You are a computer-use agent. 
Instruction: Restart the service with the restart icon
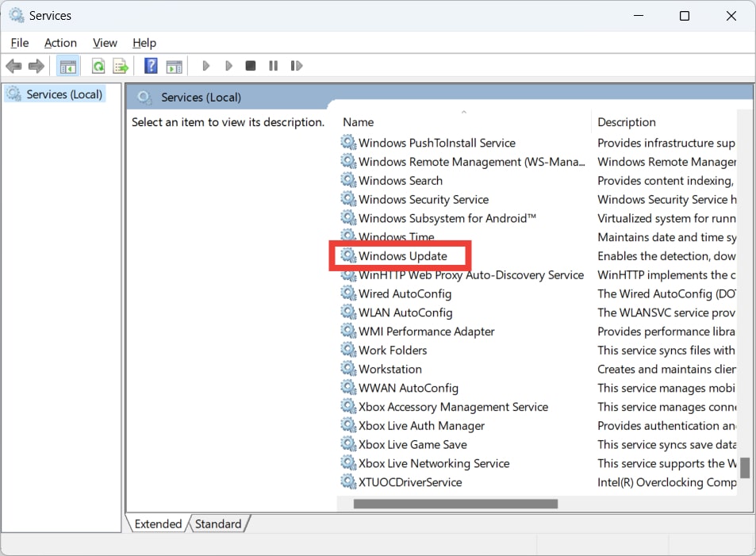click(297, 66)
